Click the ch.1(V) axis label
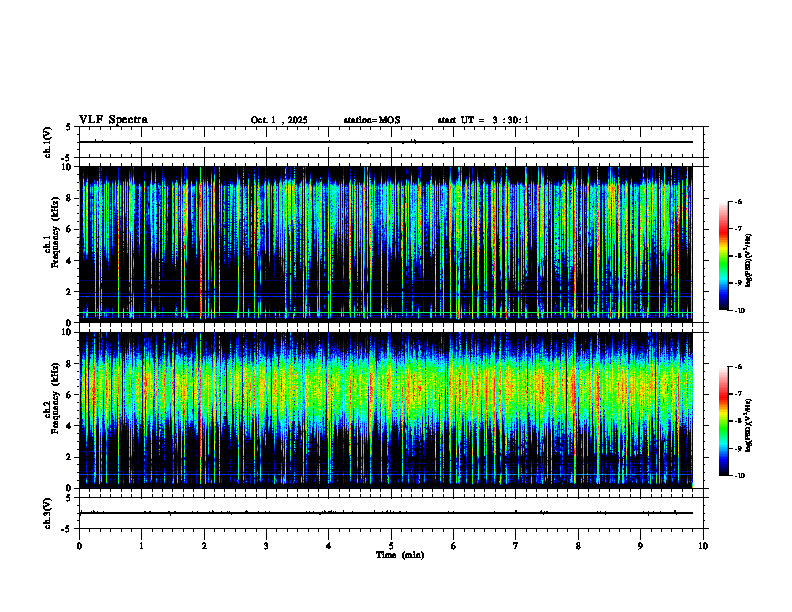Image resolution: width=792 pixels, height=612 pixels. tap(47, 142)
